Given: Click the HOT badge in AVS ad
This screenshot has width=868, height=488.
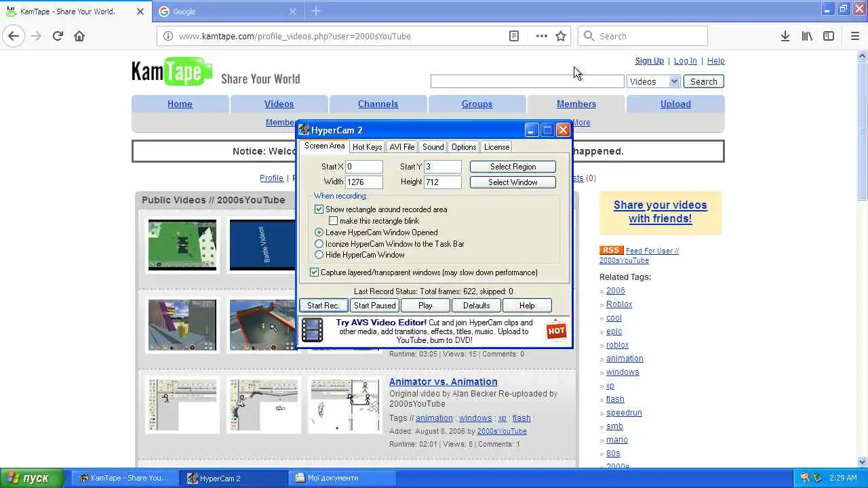Looking at the screenshot, I should point(556,330).
